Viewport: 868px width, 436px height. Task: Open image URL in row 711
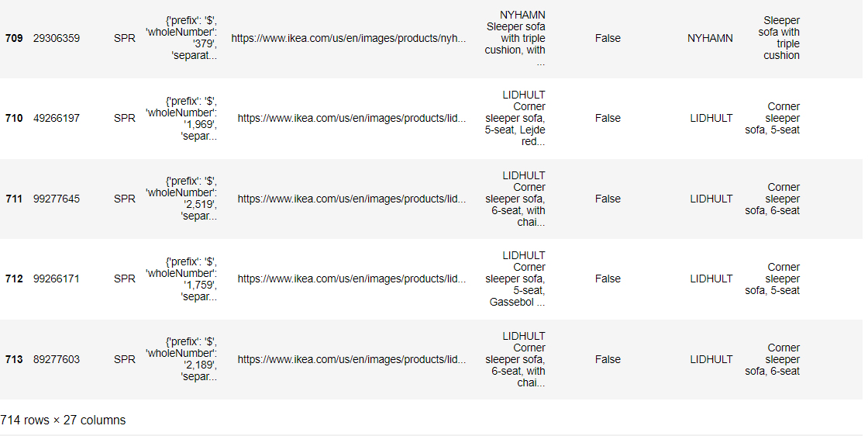tap(352, 199)
